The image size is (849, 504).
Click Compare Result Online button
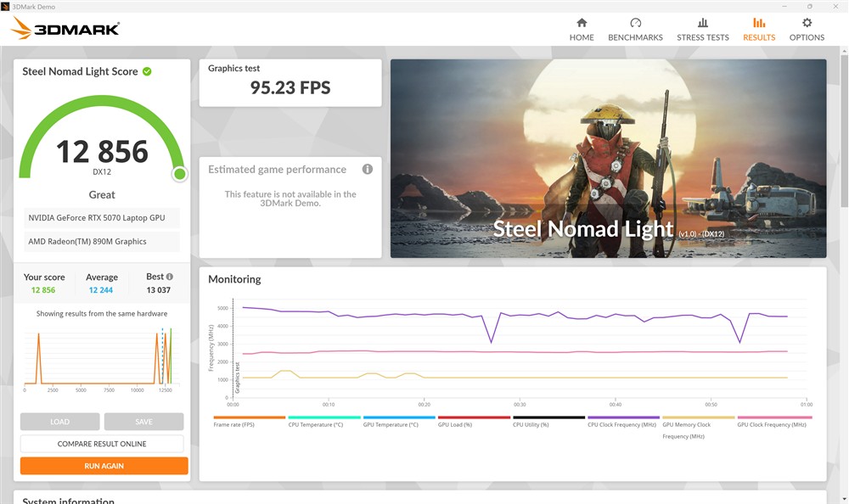[102, 444]
